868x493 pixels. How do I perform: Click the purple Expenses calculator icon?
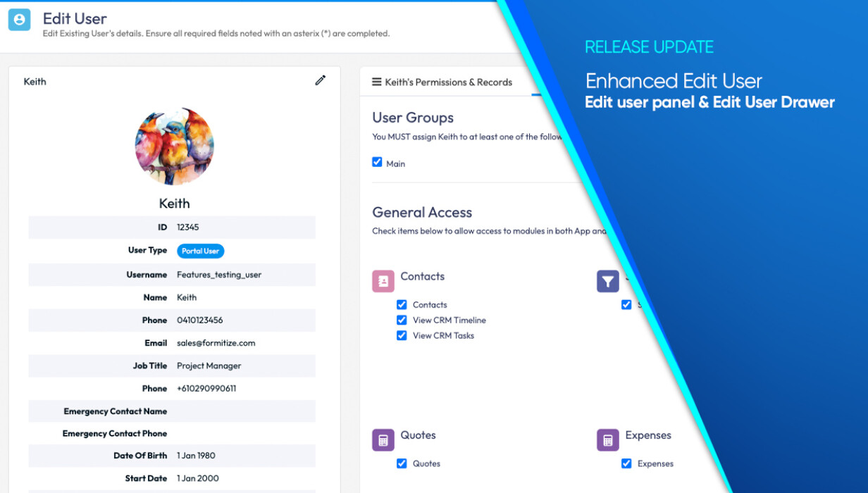point(607,440)
